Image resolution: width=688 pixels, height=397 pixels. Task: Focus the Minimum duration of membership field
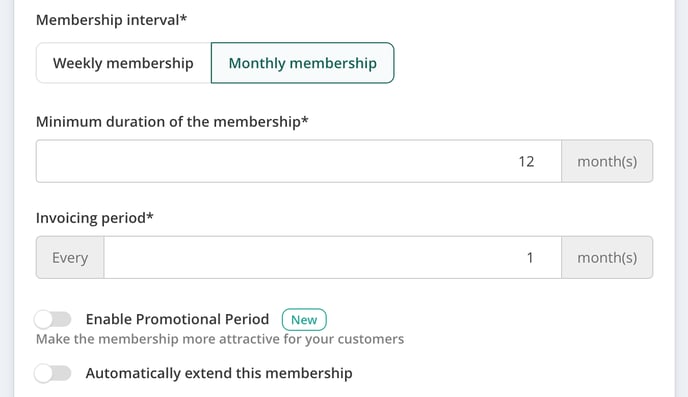pos(299,161)
